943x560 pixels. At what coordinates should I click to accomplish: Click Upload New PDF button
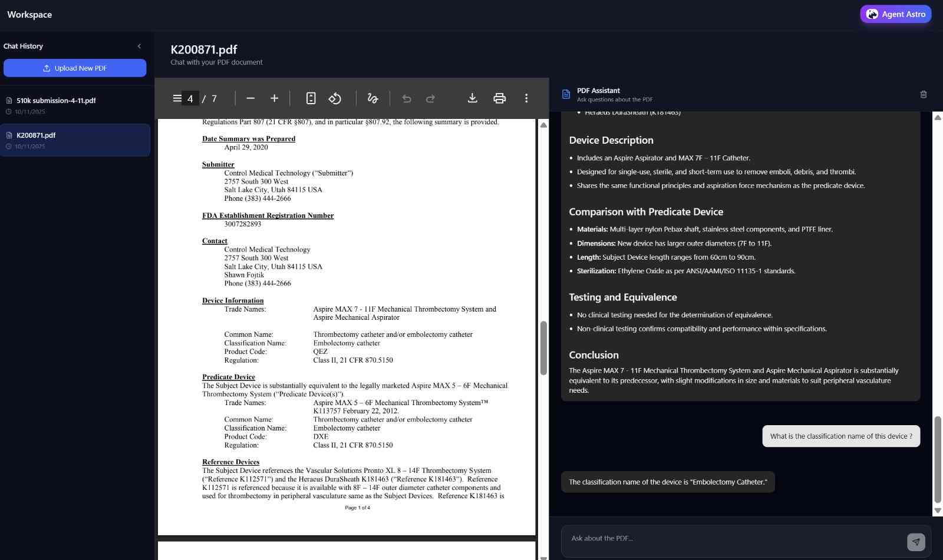[75, 68]
